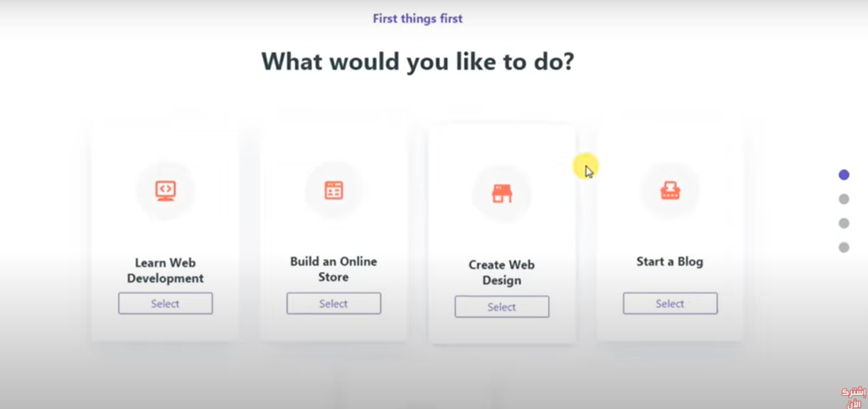
Task: Click the Start a Blog icon
Action: coord(670,191)
